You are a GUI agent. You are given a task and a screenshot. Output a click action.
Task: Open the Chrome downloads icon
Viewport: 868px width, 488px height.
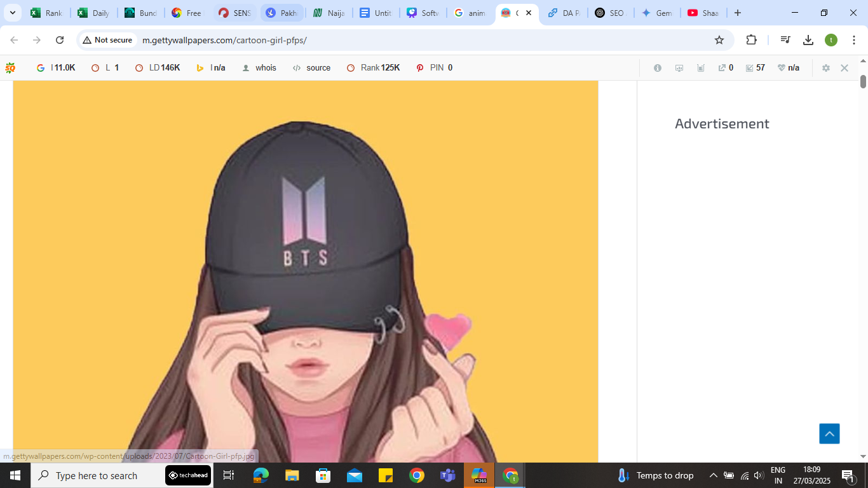[808, 40]
